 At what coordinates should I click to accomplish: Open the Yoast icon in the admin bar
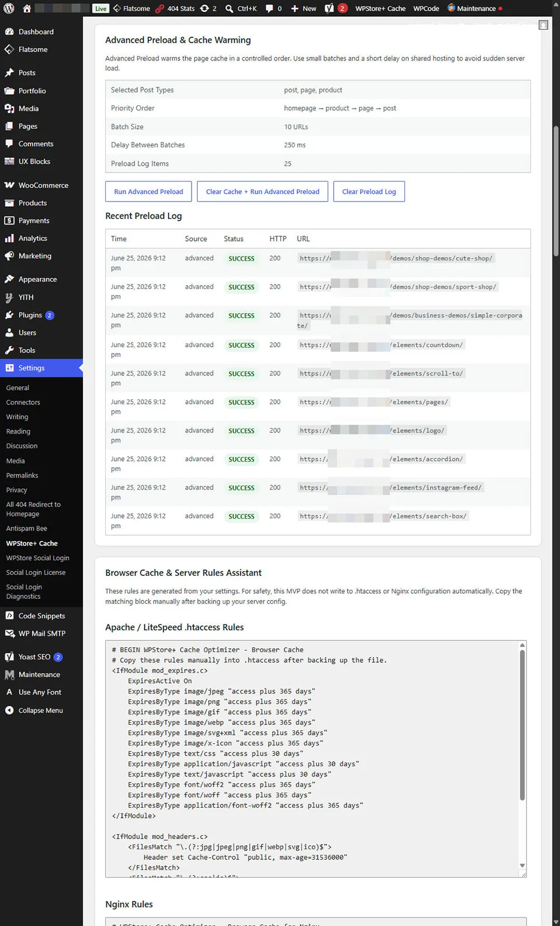(x=329, y=8)
